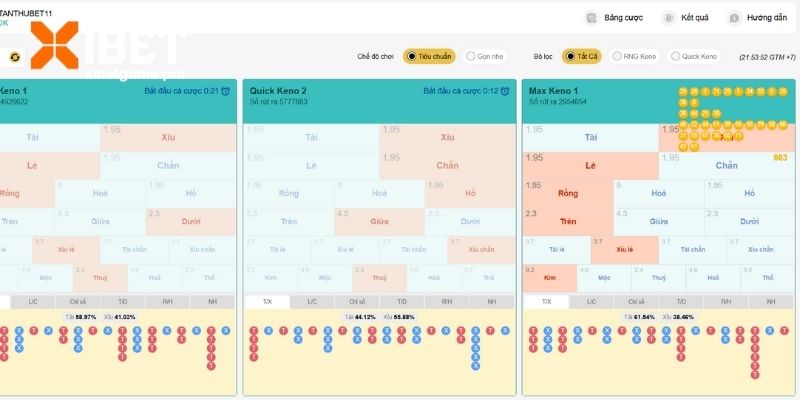Open the L/C tab in Quick Keno 2
The width and height of the screenshot is (800, 400).
tap(312, 301)
